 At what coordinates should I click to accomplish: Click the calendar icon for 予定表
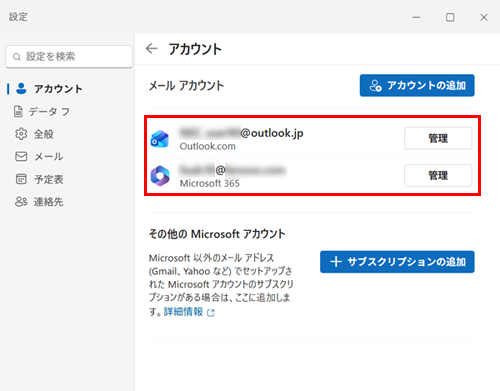21,179
